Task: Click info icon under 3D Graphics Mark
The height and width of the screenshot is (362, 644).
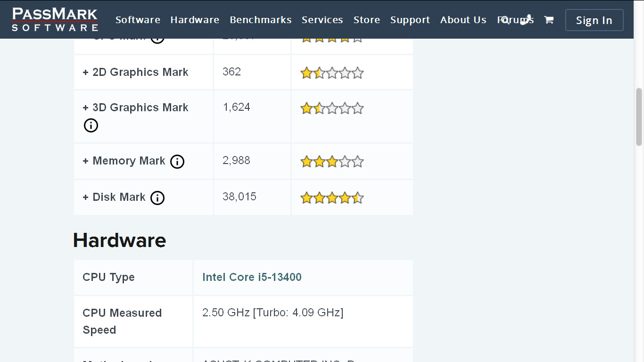Action: point(91,125)
